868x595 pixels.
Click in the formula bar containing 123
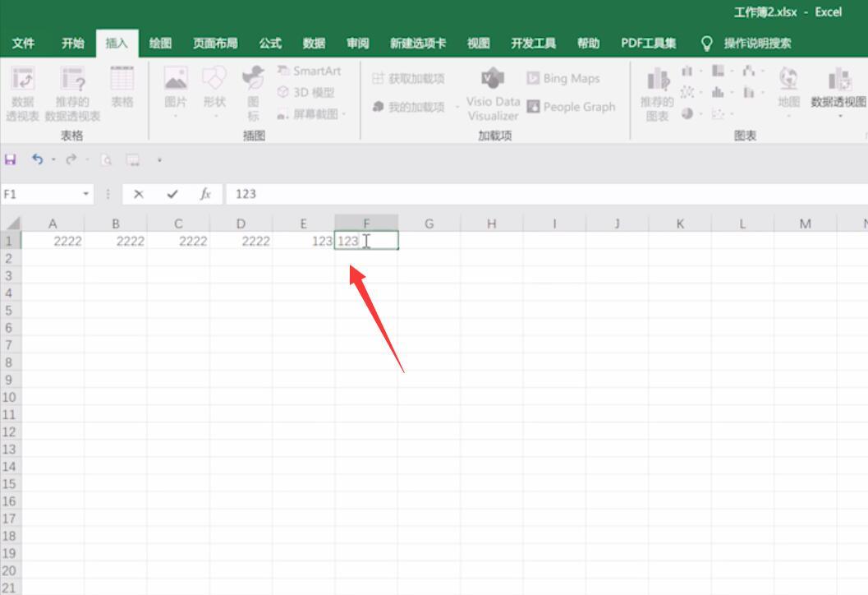coord(547,194)
